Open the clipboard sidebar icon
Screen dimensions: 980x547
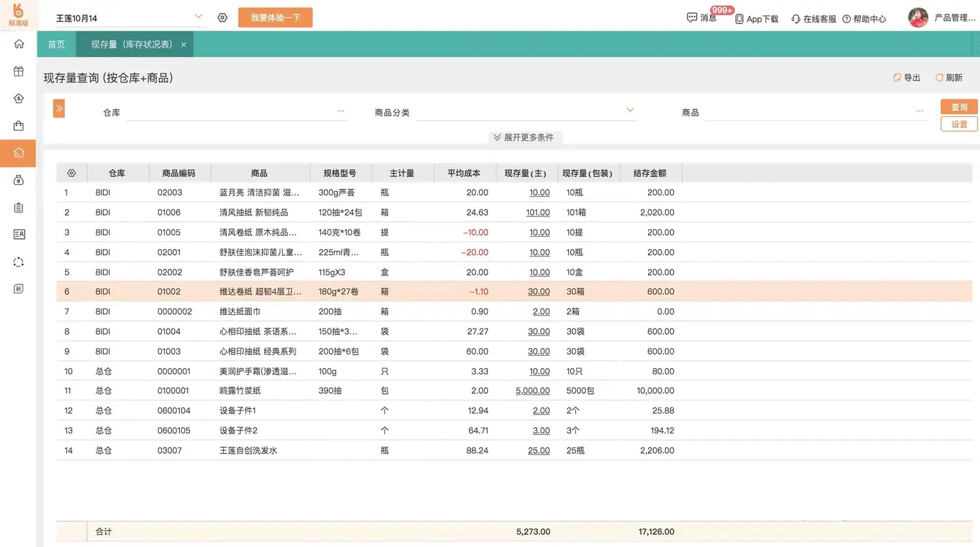click(18, 208)
